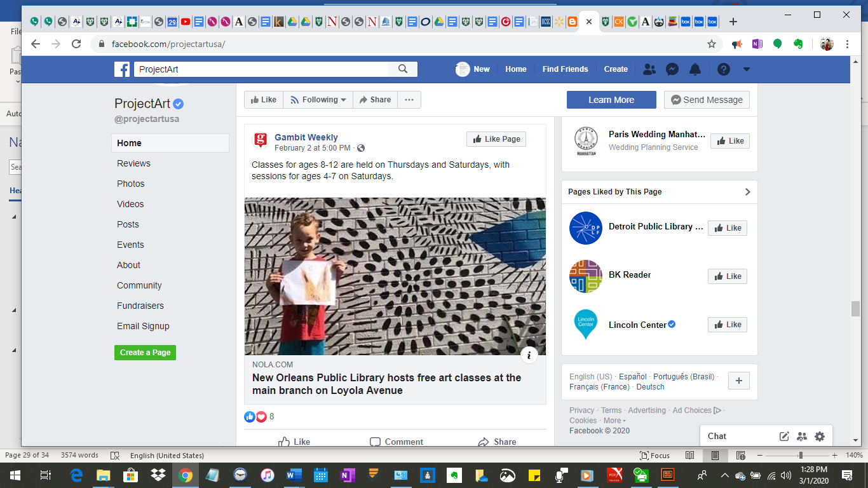Image resolution: width=868 pixels, height=488 pixels.
Task: Click the post reaction icons next to 8
Action: pos(255,417)
